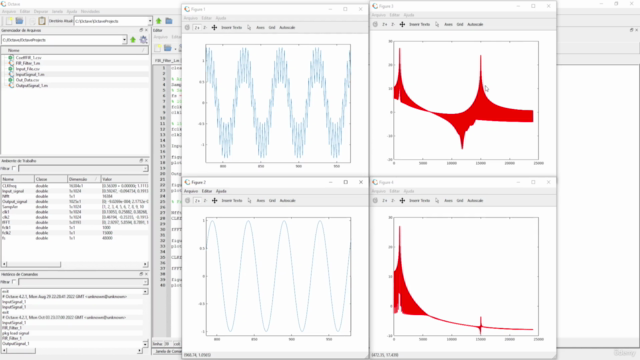Select Out_Data.csv in file browser
This screenshot has height=360, width=640.
pyautogui.click(x=27, y=80)
